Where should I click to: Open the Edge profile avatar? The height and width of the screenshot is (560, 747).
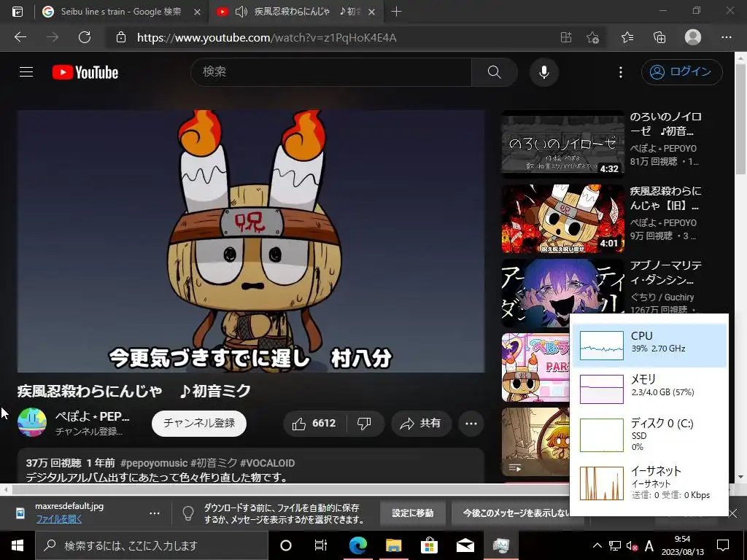[693, 37]
